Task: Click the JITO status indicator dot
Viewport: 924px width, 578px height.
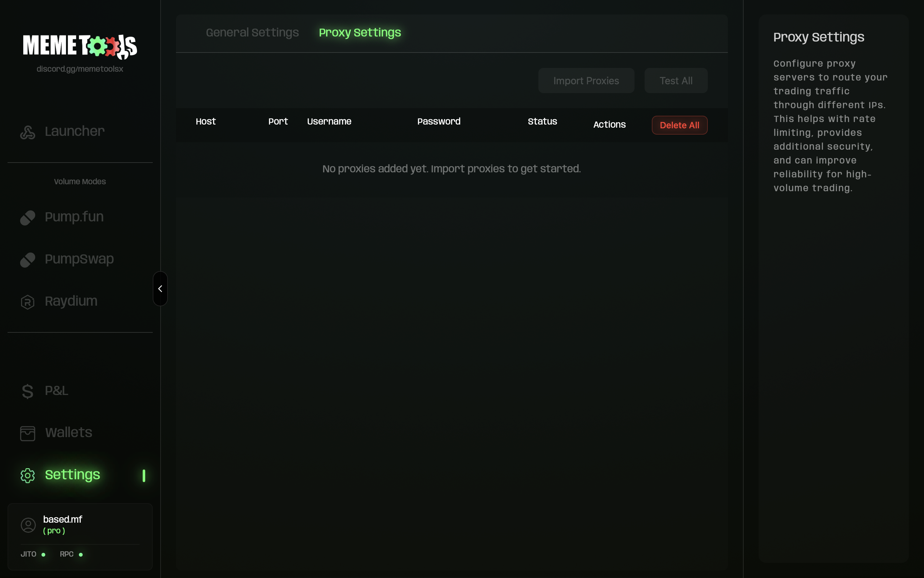Action: pyautogui.click(x=43, y=554)
